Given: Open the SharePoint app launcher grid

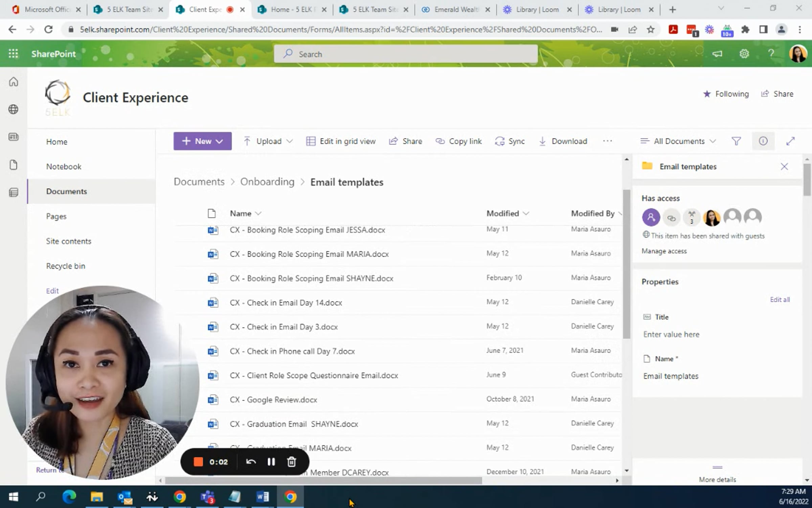Looking at the screenshot, I should (x=13, y=54).
